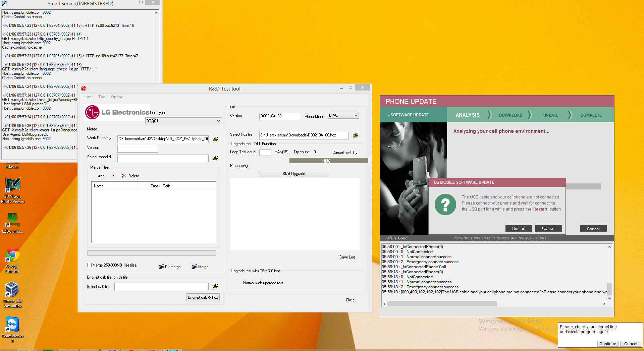Click Cancel button in Phone Update window

[593, 229]
